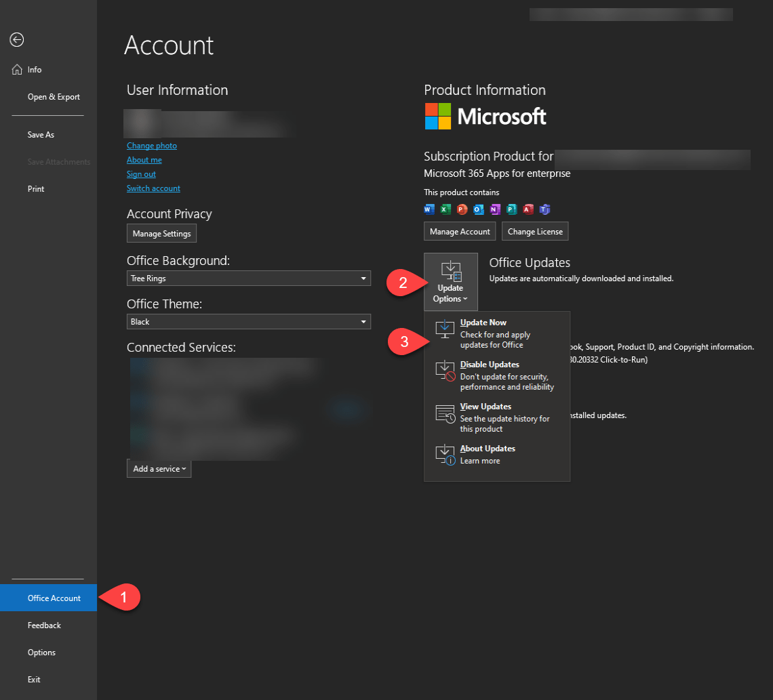Expand the Add a service dropdown
The width and height of the screenshot is (773, 700).
coord(159,468)
